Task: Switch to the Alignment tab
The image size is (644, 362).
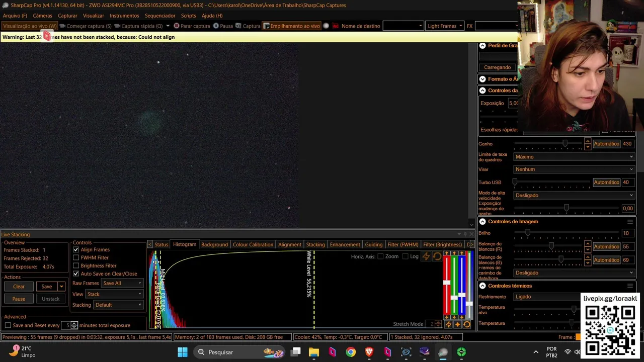Action: pos(290,245)
